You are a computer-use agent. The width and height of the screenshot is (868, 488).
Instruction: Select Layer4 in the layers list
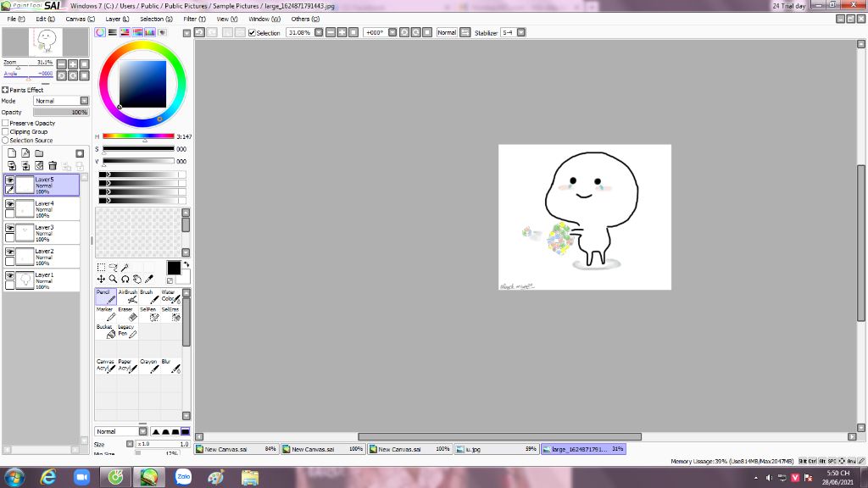42,209
